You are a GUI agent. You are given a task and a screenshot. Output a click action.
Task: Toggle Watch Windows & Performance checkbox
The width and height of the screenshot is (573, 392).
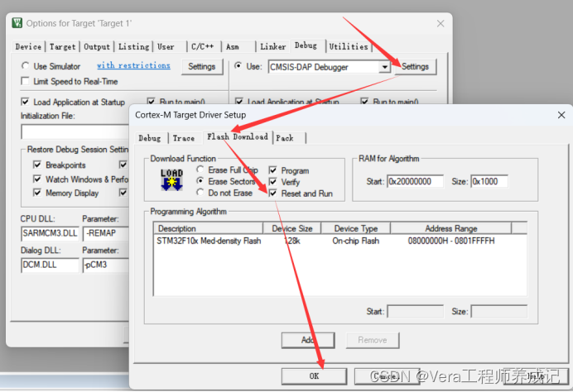37,179
